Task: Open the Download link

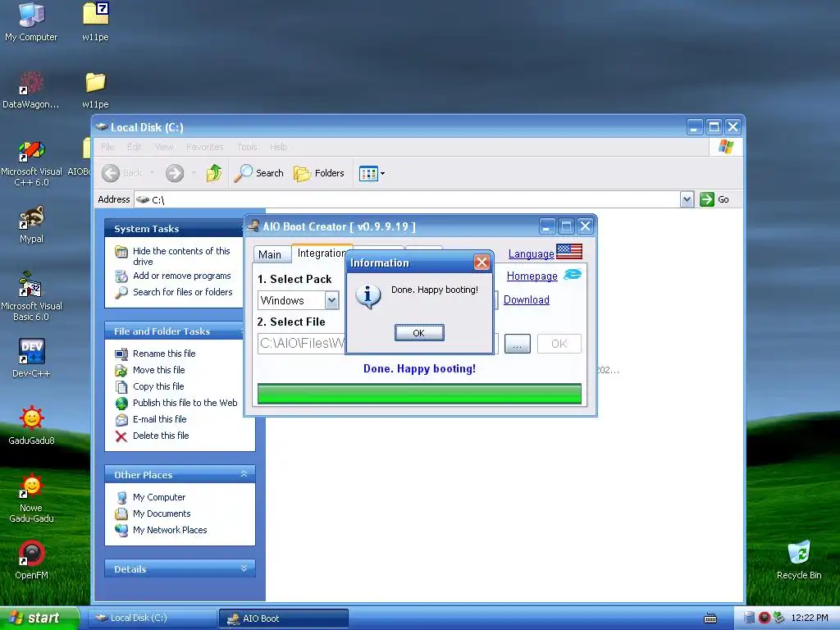Action: (526, 300)
